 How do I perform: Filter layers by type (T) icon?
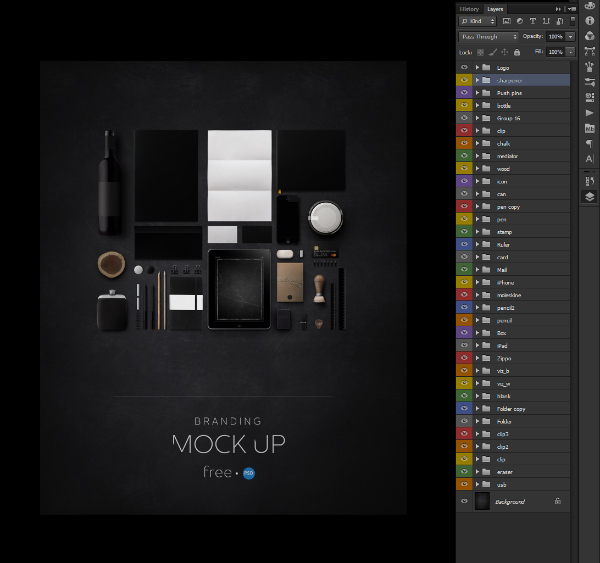[533, 21]
